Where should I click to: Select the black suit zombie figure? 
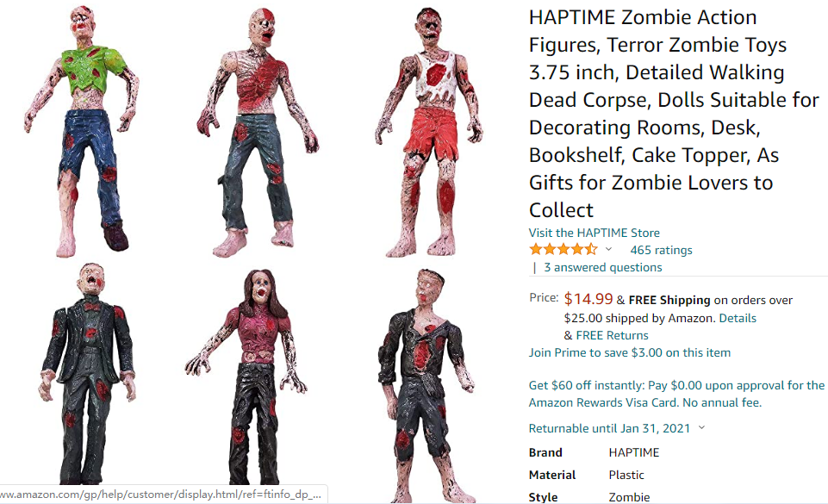pyautogui.click(x=87, y=373)
